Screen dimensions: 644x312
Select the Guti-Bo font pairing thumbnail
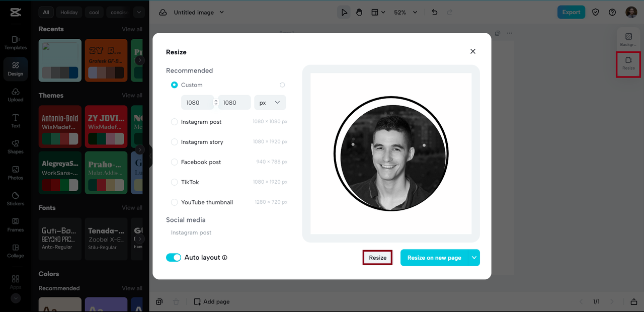click(60, 239)
